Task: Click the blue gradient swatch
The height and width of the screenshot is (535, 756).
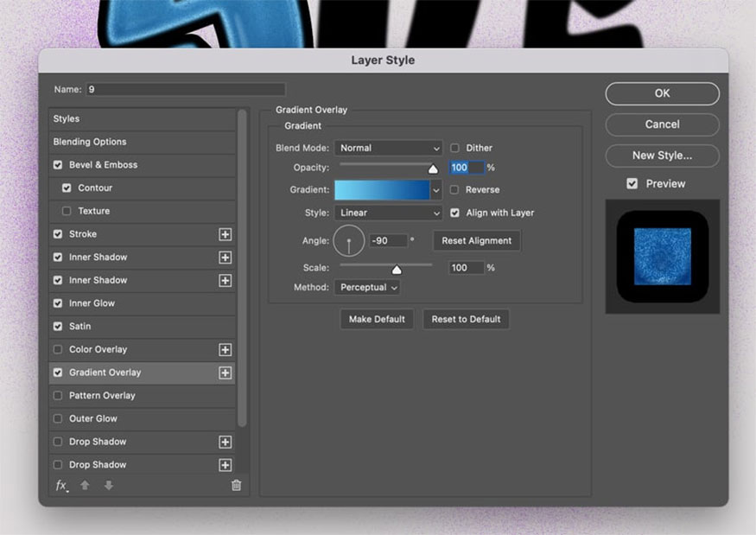Action: click(382, 190)
